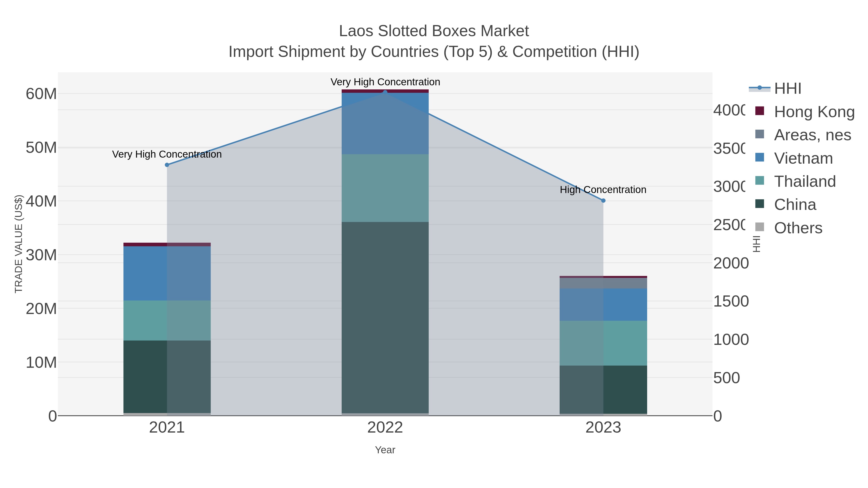
Task: Click the 'Very High Concentration' label above 2021
Action: tap(167, 154)
